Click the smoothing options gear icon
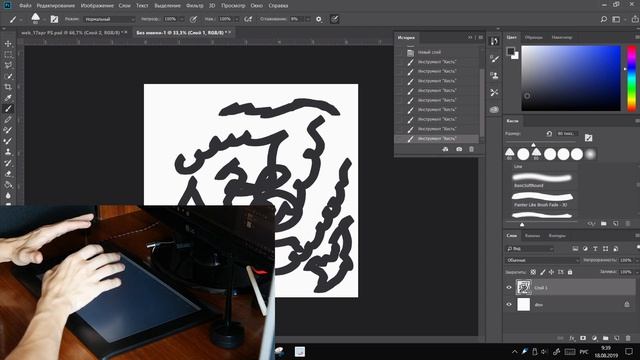The width and height of the screenshot is (640, 360). pyautogui.click(x=319, y=19)
